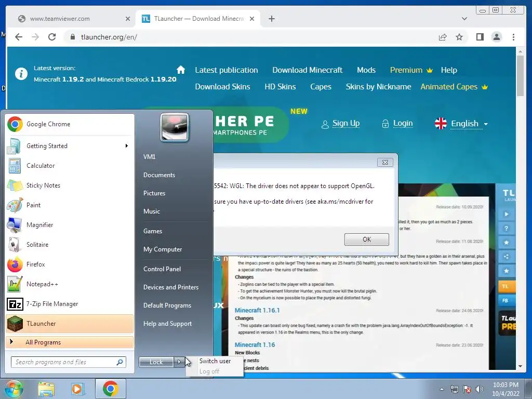Launch Solitaire from the Start menu
The width and height of the screenshot is (532, 399).
70,245
